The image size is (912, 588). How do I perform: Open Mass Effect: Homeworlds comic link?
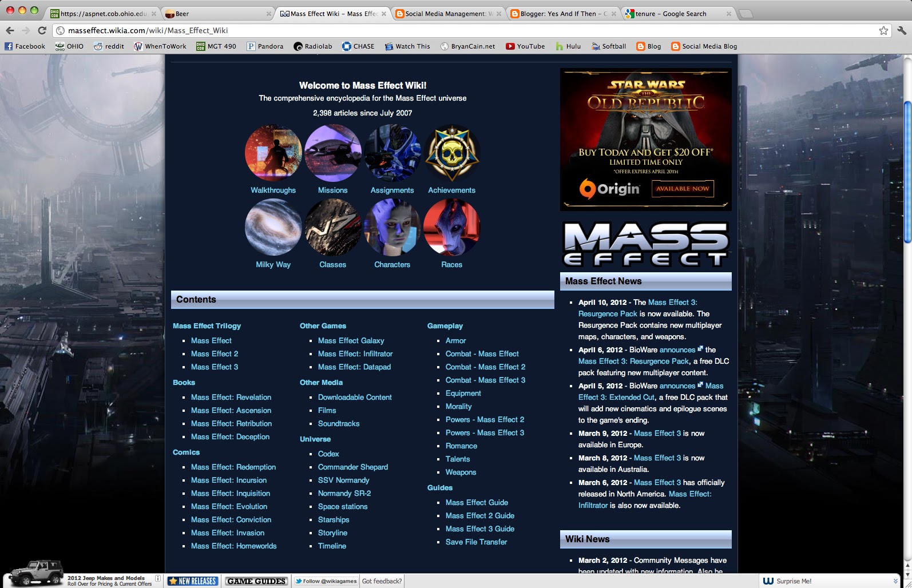(x=233, y=546)
